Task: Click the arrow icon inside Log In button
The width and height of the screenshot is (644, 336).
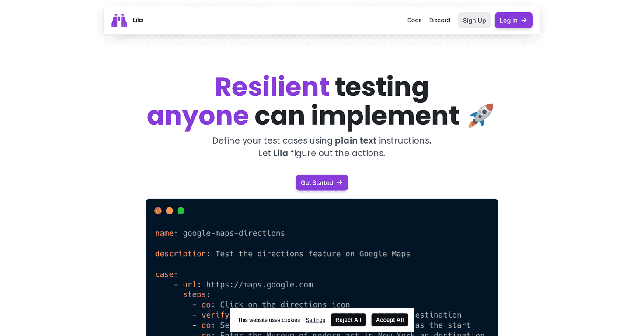Action: point(523,20)
